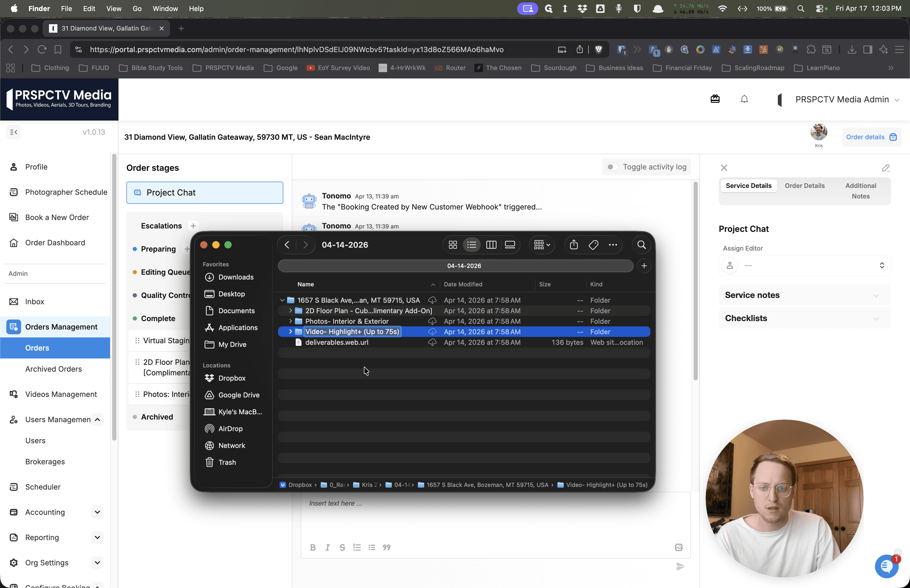Viewport: 910px width, 588px height.
Task: Toggle the activity log switch
Action: click(x=612, y=167)
